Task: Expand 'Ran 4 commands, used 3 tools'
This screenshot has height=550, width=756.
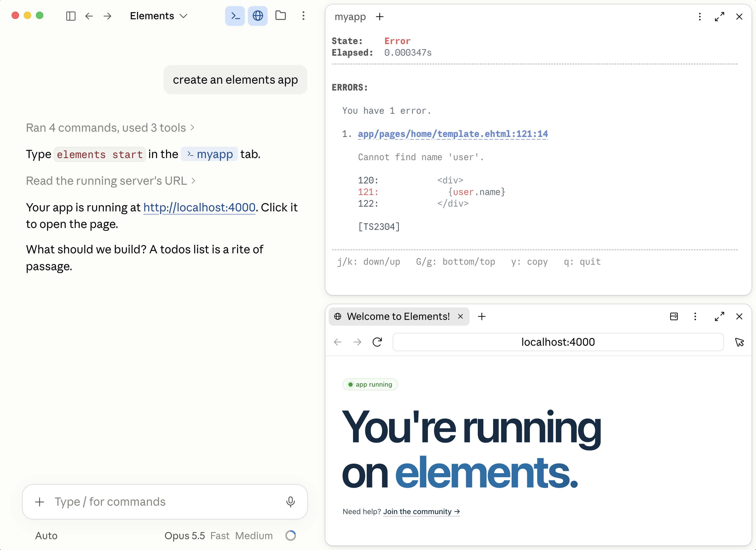Action: coord(110,128)
